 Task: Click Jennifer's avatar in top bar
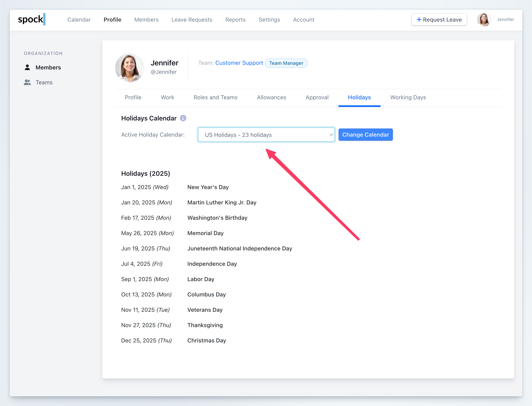(484, 20)
